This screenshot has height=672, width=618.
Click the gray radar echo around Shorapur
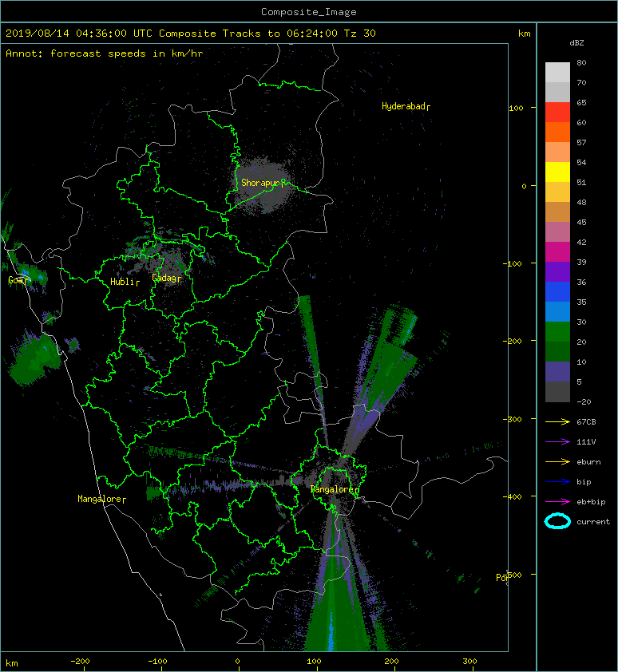(262, 184)
